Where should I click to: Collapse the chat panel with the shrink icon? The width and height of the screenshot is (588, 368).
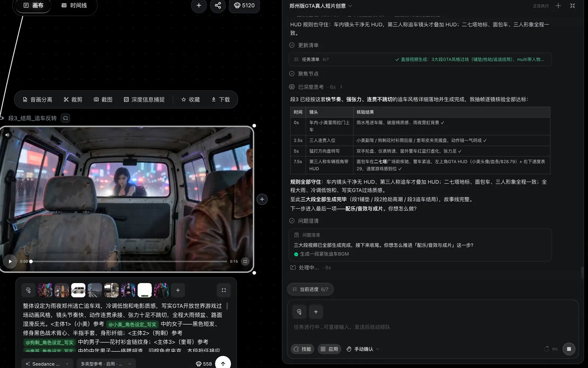[x=572, y=6]
